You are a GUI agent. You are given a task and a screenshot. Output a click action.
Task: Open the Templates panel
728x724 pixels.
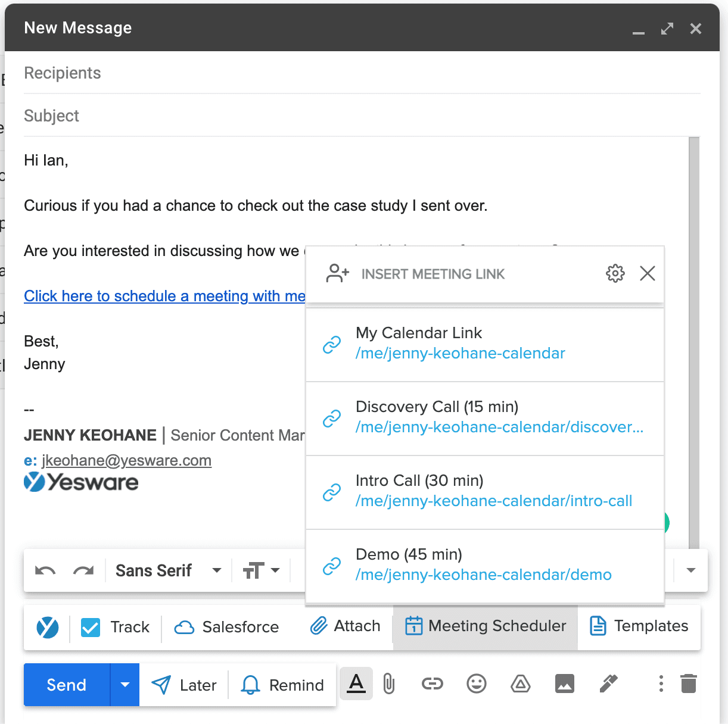[x=639, y=626]
